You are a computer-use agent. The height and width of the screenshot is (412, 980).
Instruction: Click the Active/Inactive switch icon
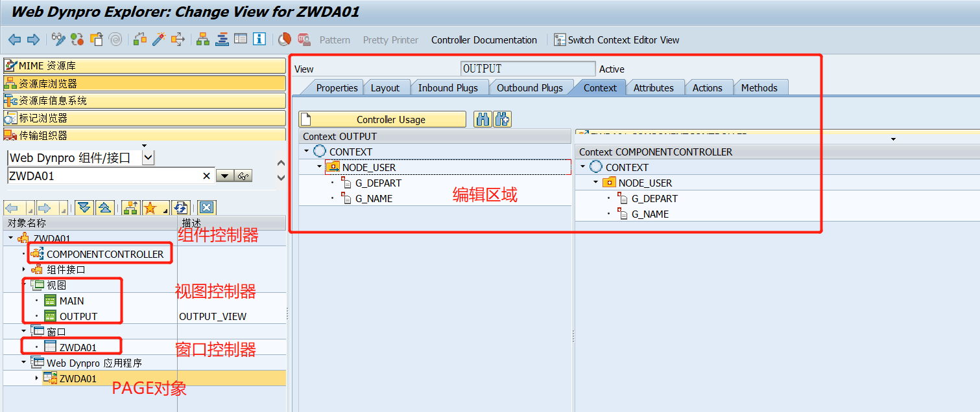pos(78,40)
